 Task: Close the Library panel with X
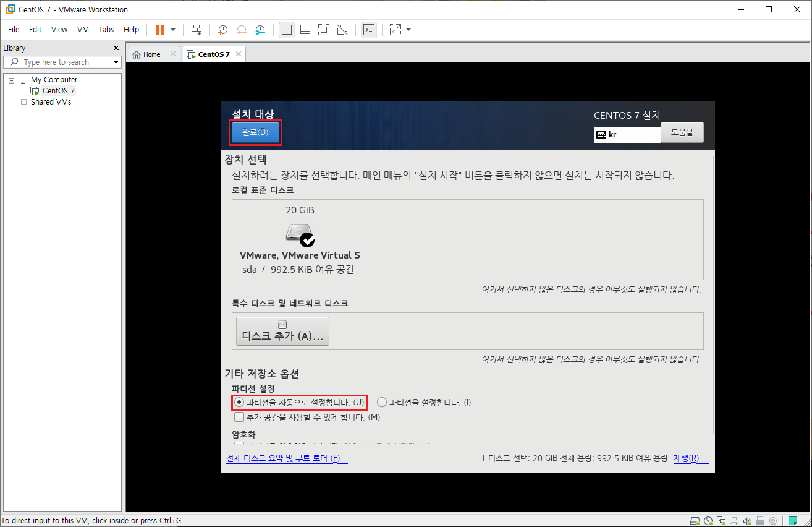click(116, 48)
